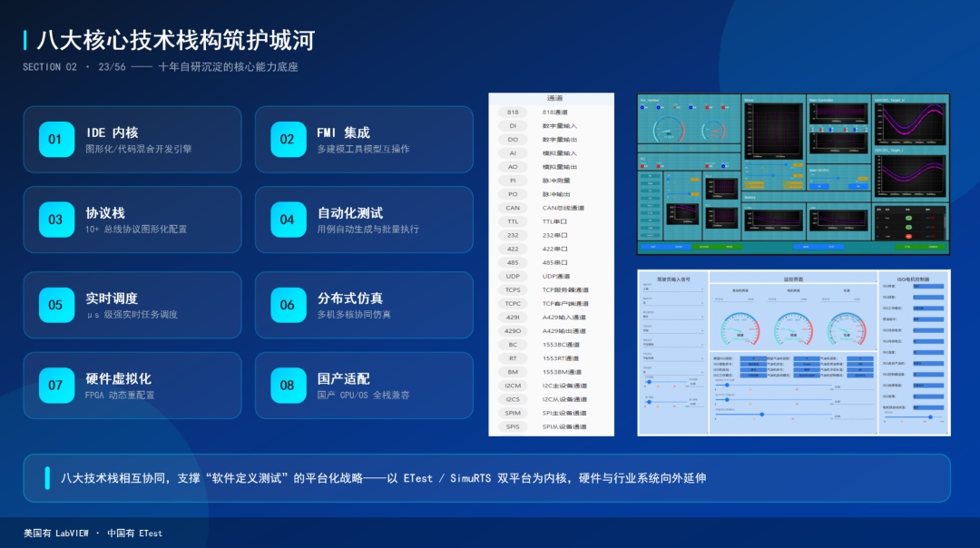980x548 pixels.
Task: Click the A429输入通道 label
Action: [x=563, y=318]
